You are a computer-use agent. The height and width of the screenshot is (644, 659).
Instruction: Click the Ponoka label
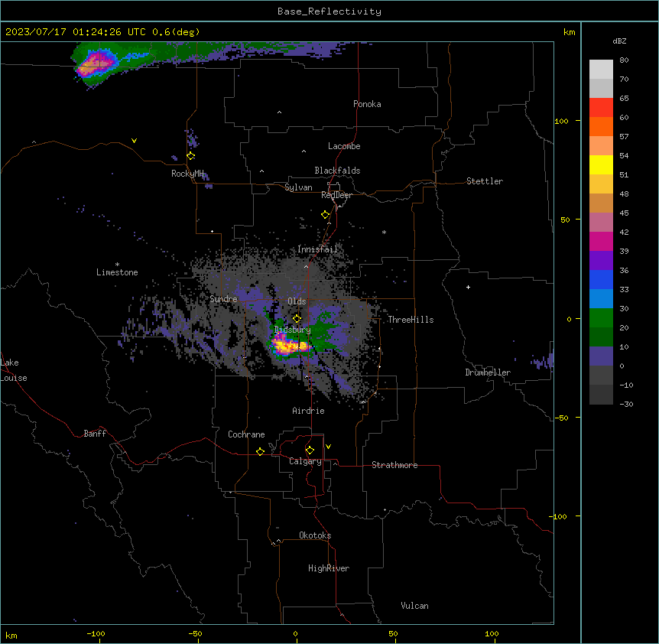coord(367,104)
